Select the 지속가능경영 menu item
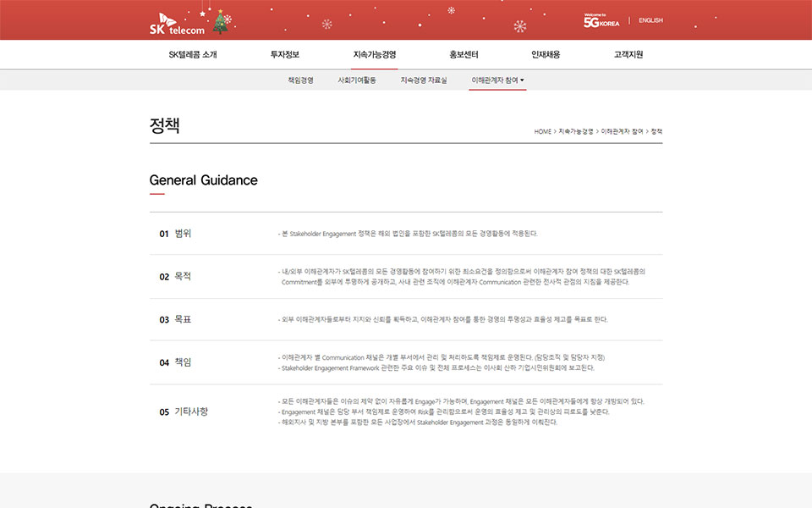812x508 pixels. [375, 54]
